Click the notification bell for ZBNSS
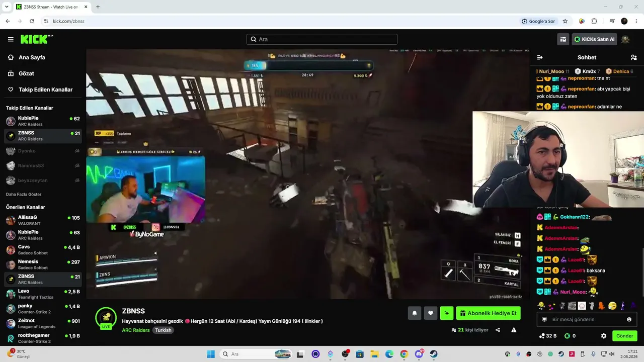The width and height of the screenshot is (644, 362). point(415,313)
